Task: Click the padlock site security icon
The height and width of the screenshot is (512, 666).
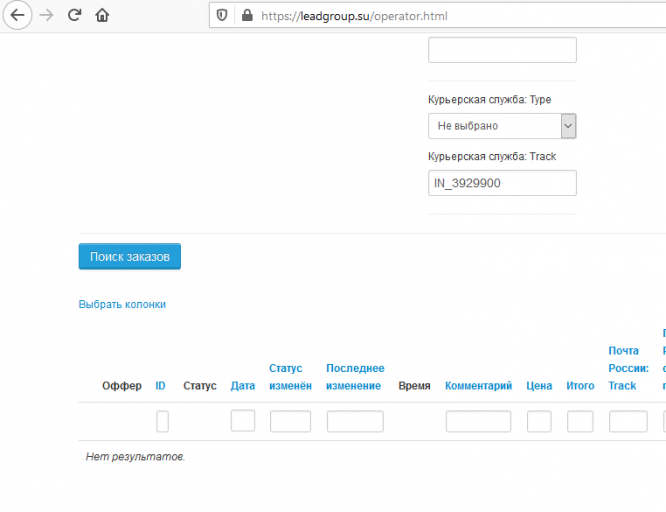Action: (247, 16)
